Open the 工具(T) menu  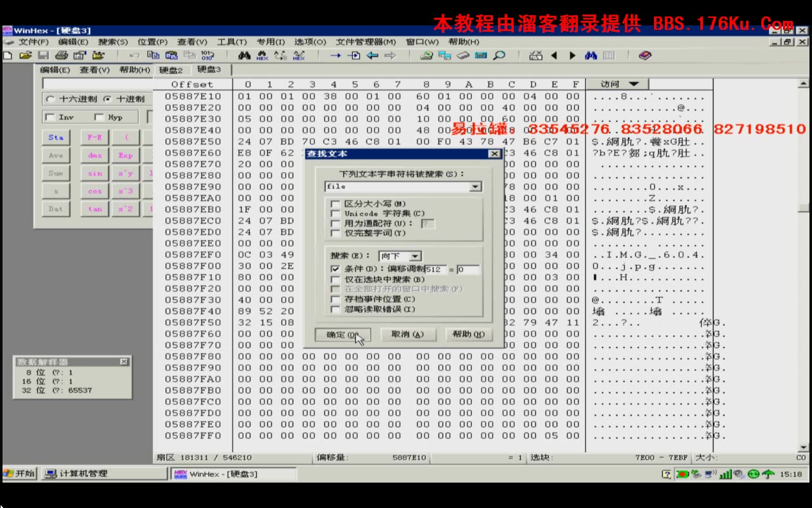pos(232,41)
